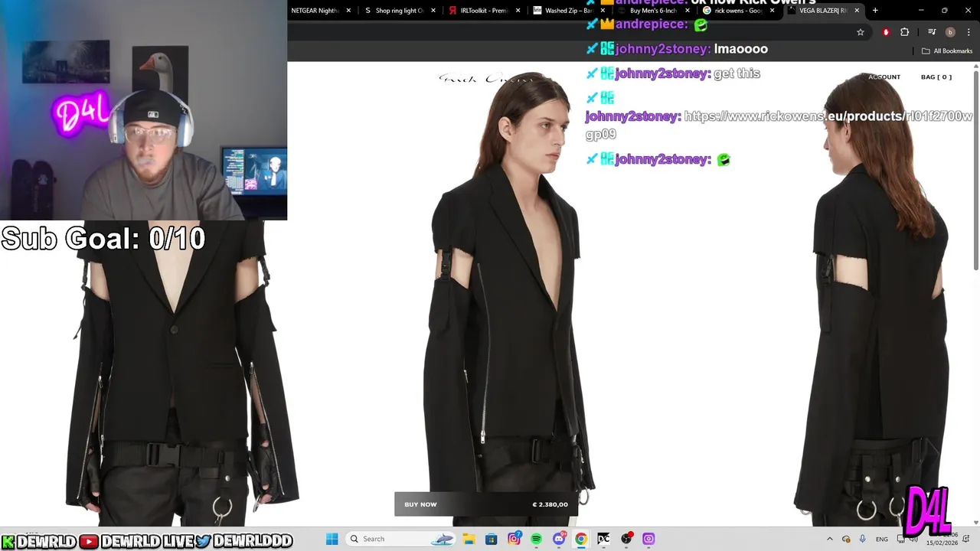This screenshot has height=551, width=980.
Task: Close the Shop ring light tab
Action: pyautogui.click(x=433, y=11)
